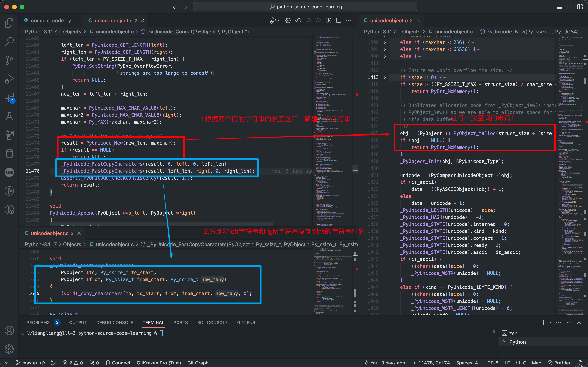Open the Run and Debug view
Image resolution: width=588 pixels, height=367 pixels.
(9, 79)
